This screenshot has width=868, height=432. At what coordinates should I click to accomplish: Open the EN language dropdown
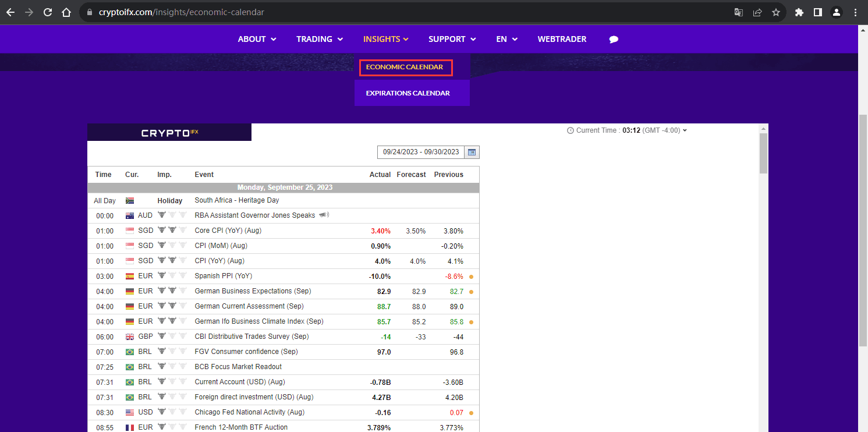(x=506, y=39)
